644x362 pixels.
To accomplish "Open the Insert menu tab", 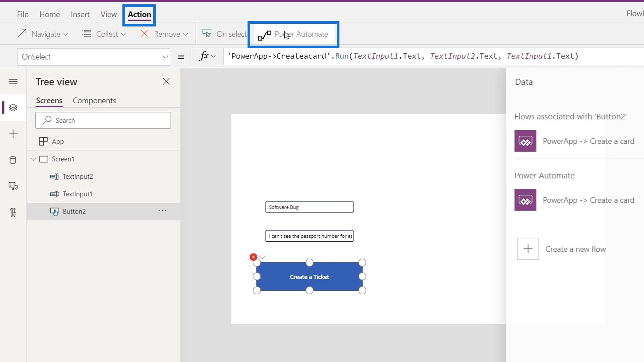I will 80,14.
